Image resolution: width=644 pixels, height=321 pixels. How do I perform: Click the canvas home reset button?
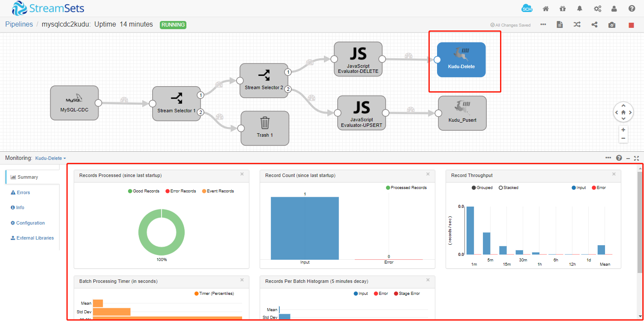point(623,112)
